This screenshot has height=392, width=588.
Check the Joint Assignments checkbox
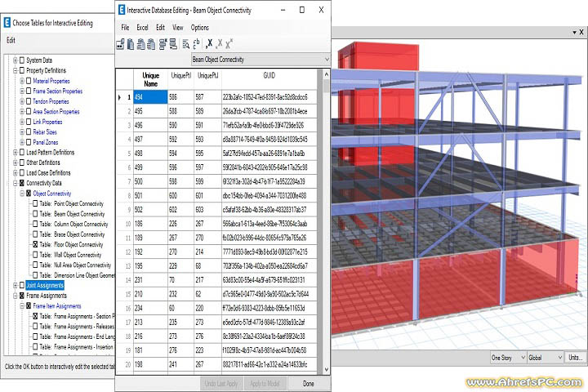tap(22, 286)
